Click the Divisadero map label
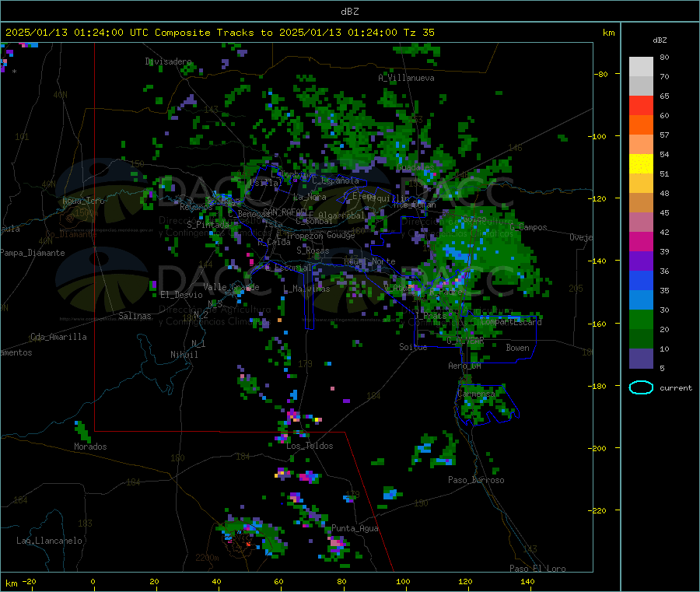The height and width of the screenshot is (592, 700). (168, 61)
